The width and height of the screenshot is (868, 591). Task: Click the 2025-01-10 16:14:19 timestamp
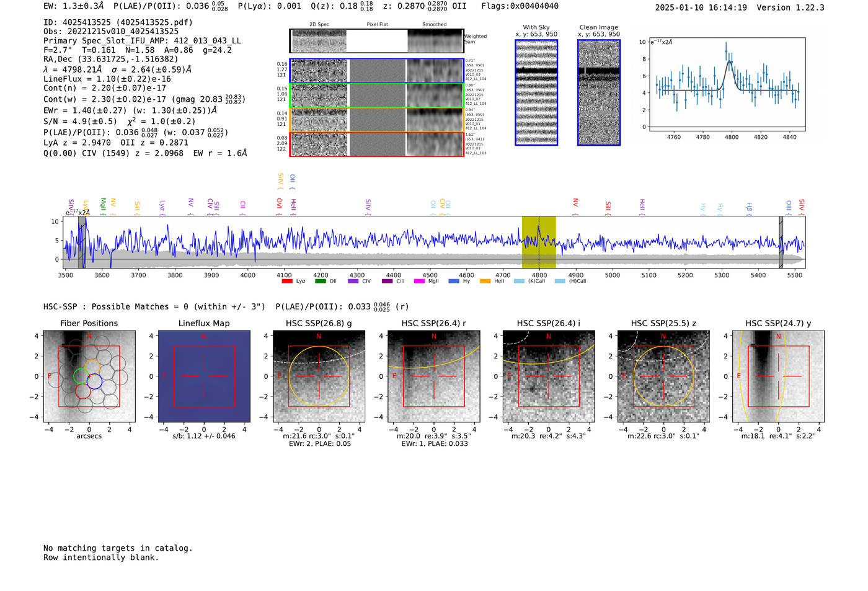[701, 8]
